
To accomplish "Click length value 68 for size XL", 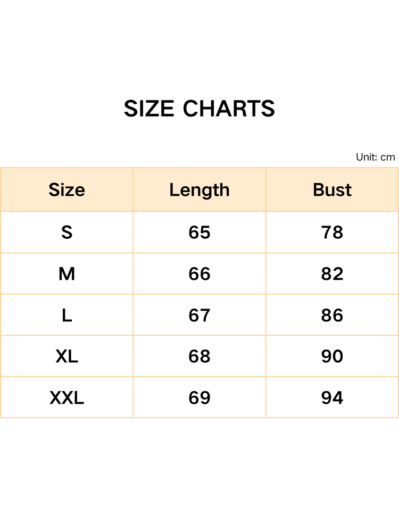I will pyautogui.click(x=199, y=356).
